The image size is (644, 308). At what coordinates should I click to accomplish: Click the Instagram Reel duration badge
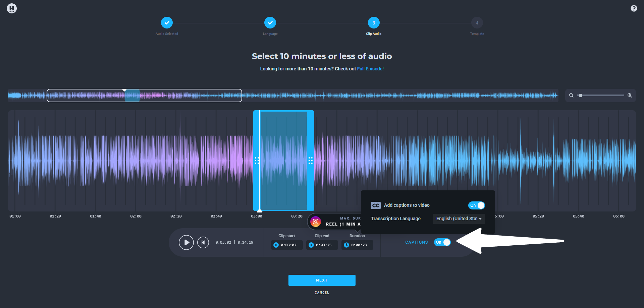tap(334, 222)
